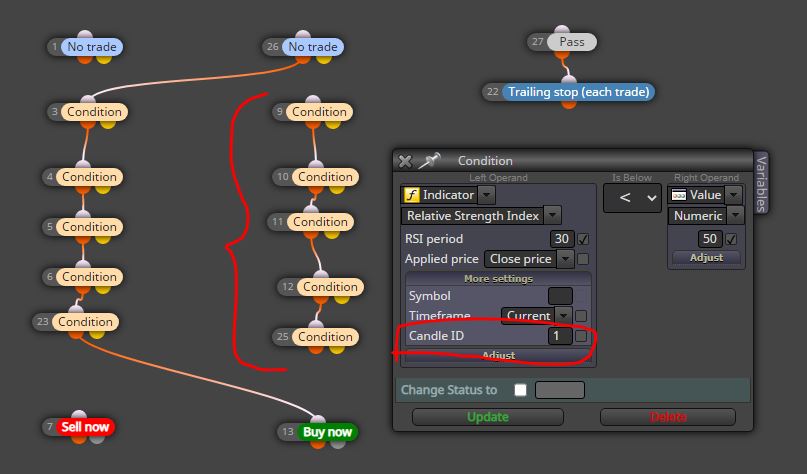Image resolution: width=807 pixels, height=474 pixels.
Task: Click the orange output connector of Pass block
Action: [562, 54]
